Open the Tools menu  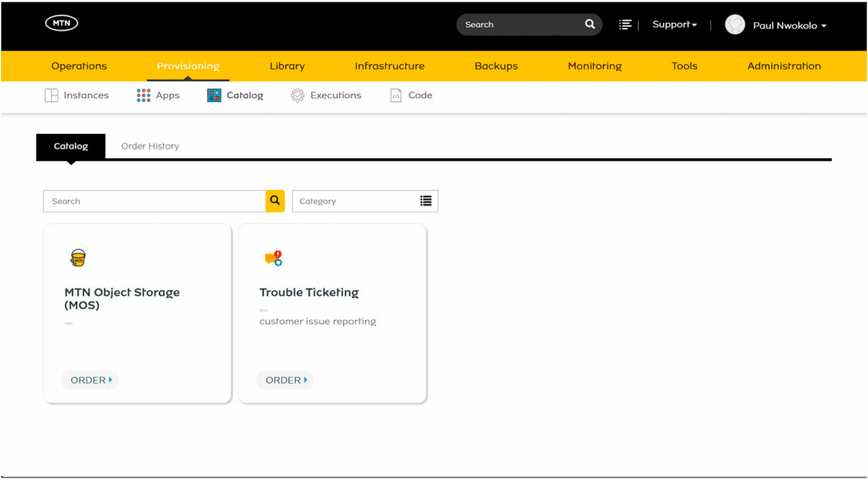point(684,66)
